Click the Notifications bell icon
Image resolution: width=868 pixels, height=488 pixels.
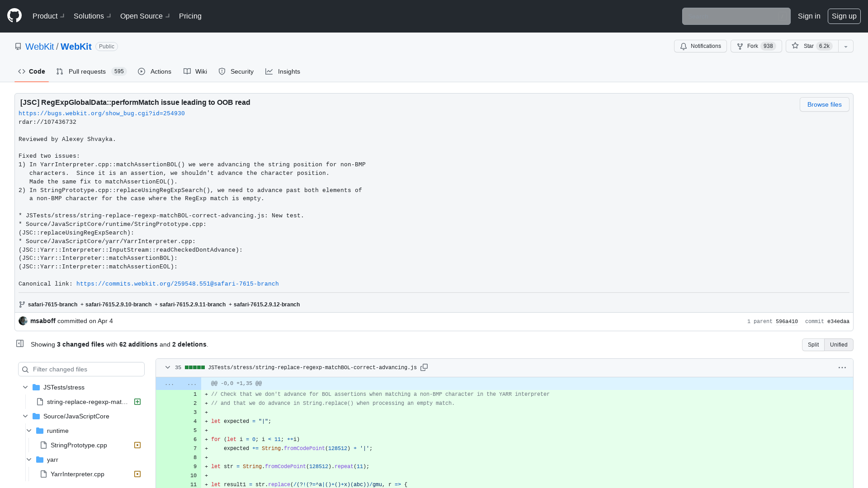click(x=684, y=46)
